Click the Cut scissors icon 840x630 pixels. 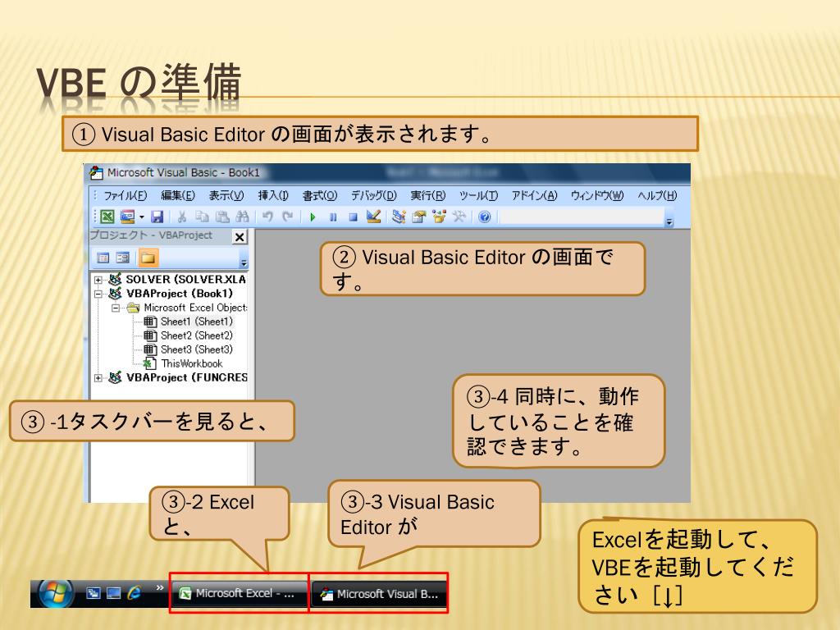(x=181, y=217)
